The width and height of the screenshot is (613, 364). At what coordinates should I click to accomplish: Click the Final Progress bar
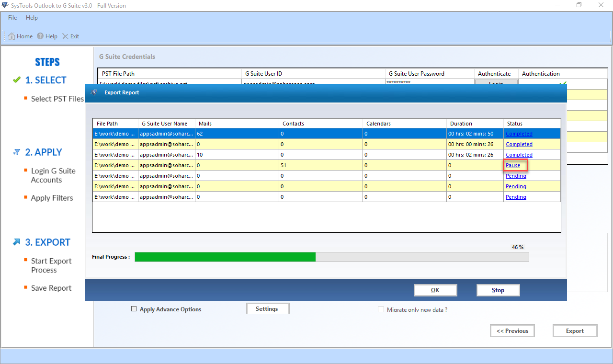click(x=332, y=257)
